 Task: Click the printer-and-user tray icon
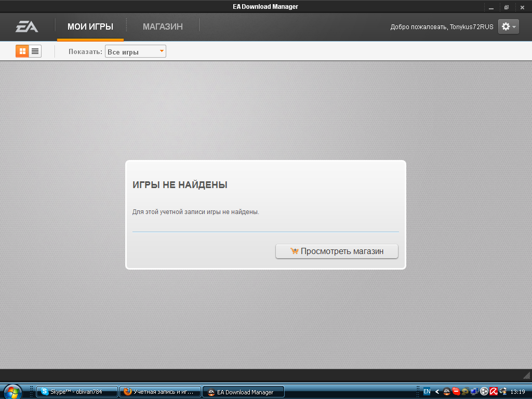coord(503,392)
